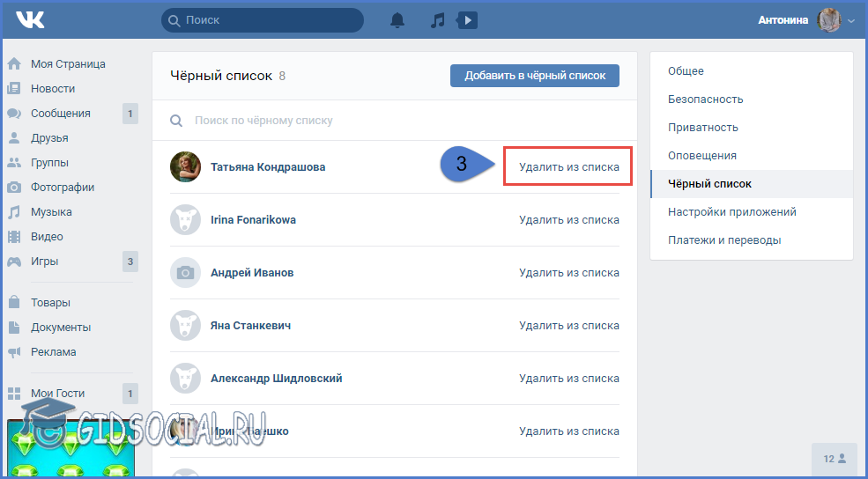Go to Музыка in sidebar
868x479 pixels.
pos(51,212)
